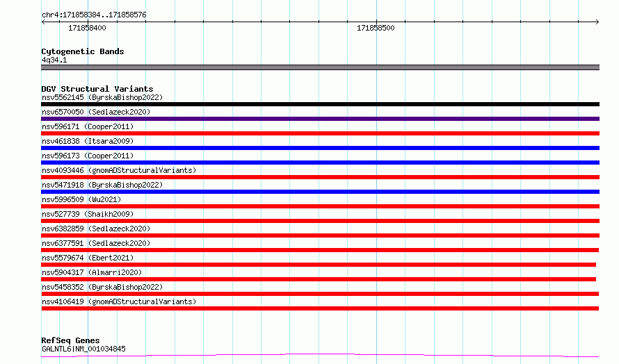Click label nsv5579674 (Ebert2021)

[88, 258]
